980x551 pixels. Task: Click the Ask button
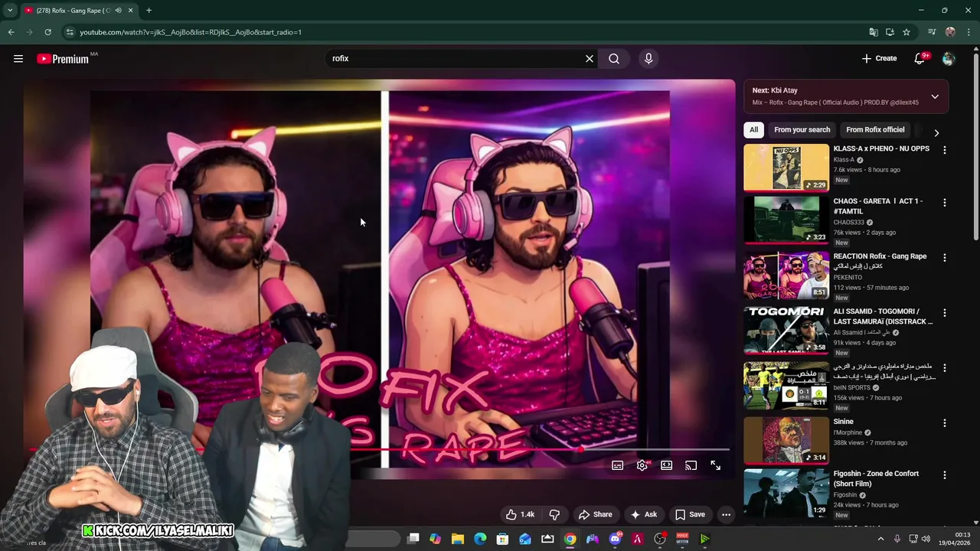pyautogui.click(x=644, y=514)
